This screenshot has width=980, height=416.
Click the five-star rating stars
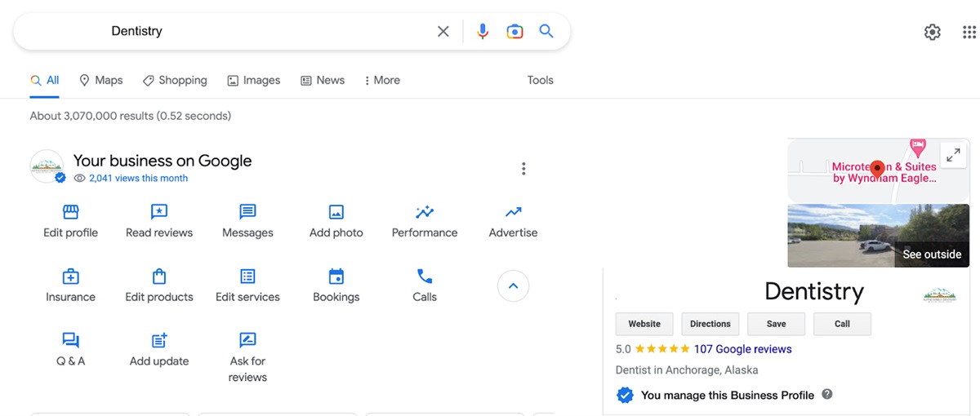662,349
